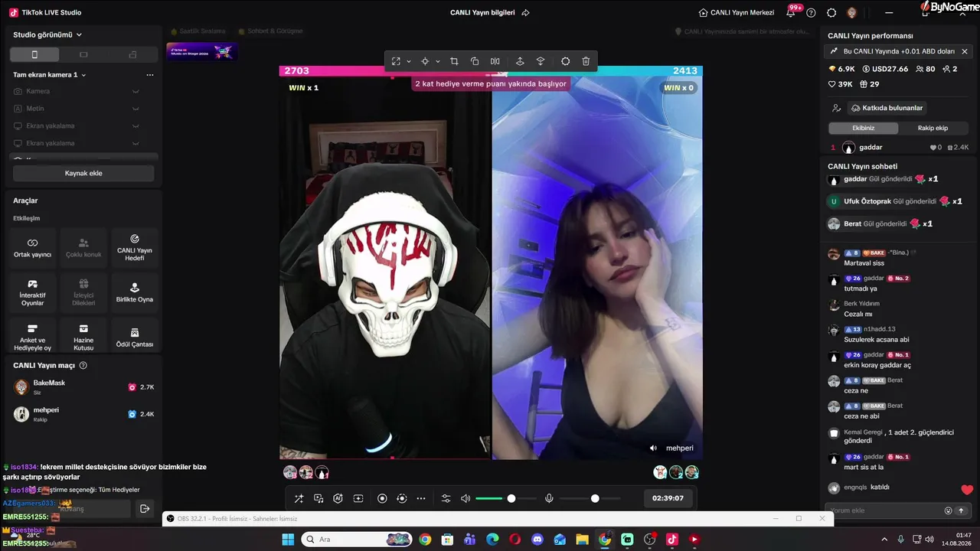This screenshot has height=551, width=980.
Task: Open the Windows Start menu
Action: tap(288, 540)
